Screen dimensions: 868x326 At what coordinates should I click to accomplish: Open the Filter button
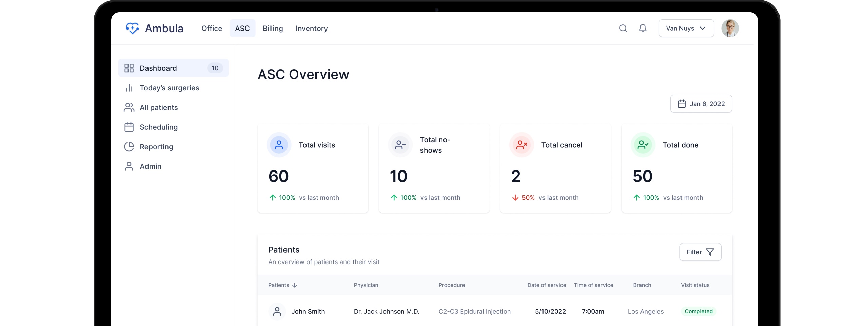click(700, 252)
